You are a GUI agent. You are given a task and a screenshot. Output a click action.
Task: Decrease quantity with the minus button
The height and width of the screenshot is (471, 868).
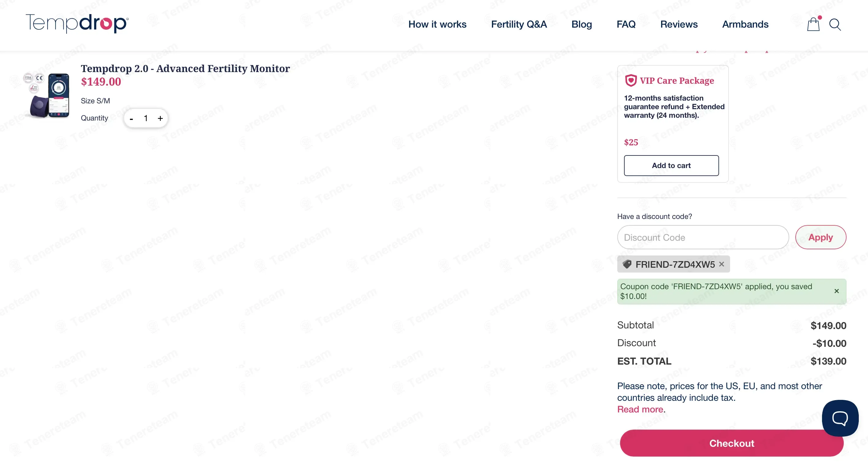(x=131, y=118)
